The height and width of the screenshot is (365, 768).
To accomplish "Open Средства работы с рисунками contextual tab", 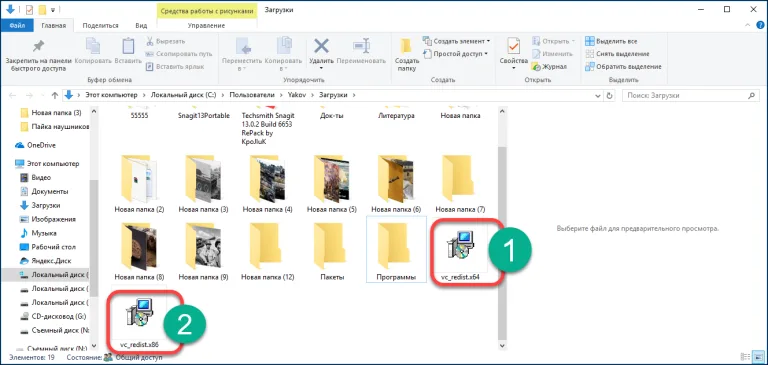I will click(207, 10).
